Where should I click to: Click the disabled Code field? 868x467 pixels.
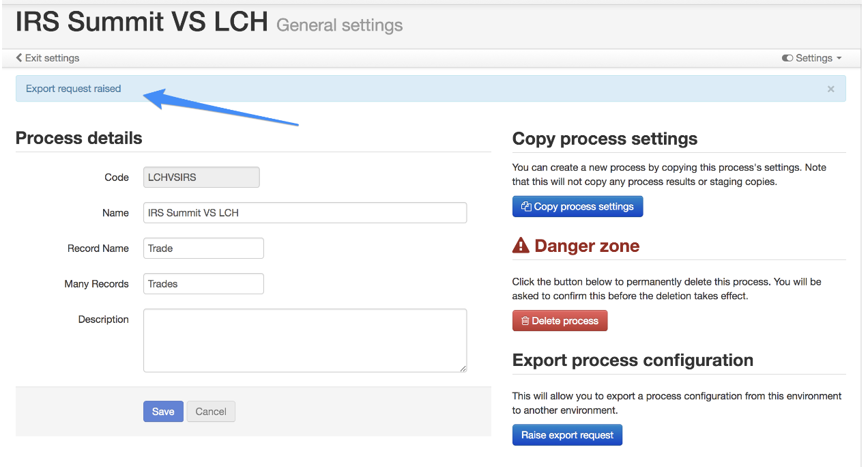tap(201, 177)
